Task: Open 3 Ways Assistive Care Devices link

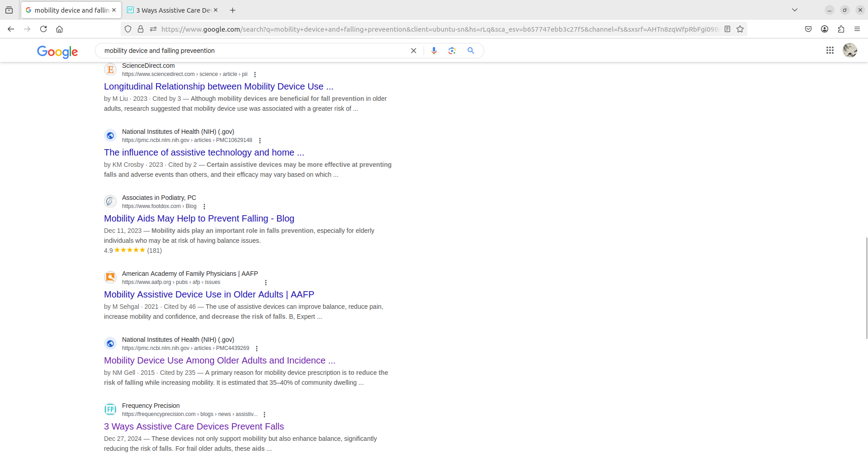Action: point(194,426)
